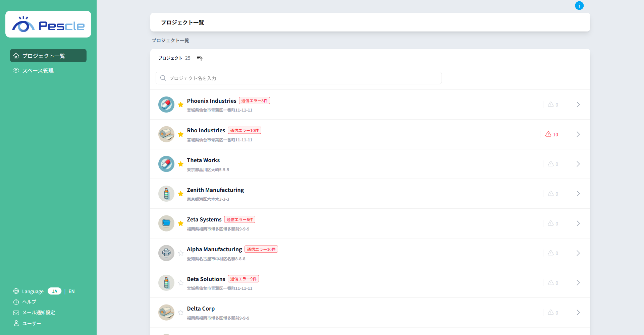The width and height of the screenshot is (644, 335).
Task: Click the home icon beside プロジェクト一覧
Action: point(16,56)
